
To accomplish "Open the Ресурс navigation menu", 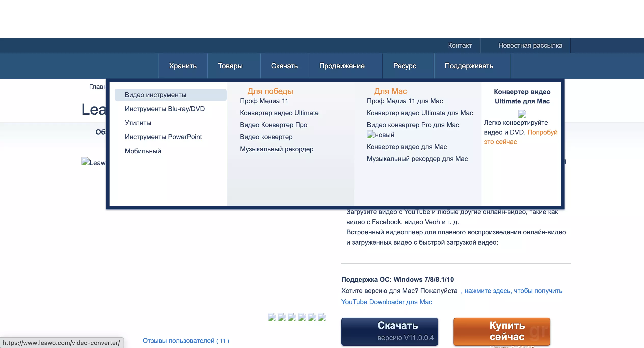I will tap(405, 66).
